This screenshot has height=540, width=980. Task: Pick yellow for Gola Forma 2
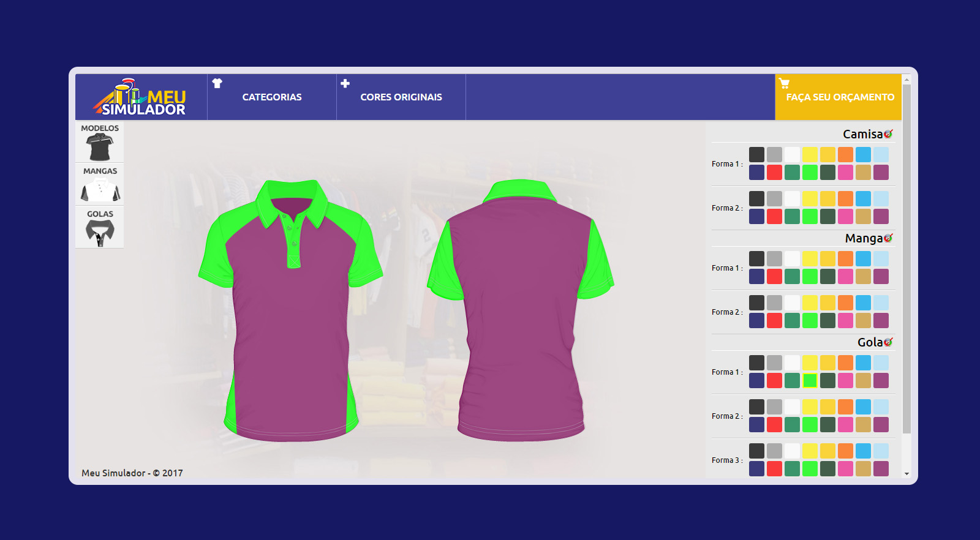coord(810,407)
